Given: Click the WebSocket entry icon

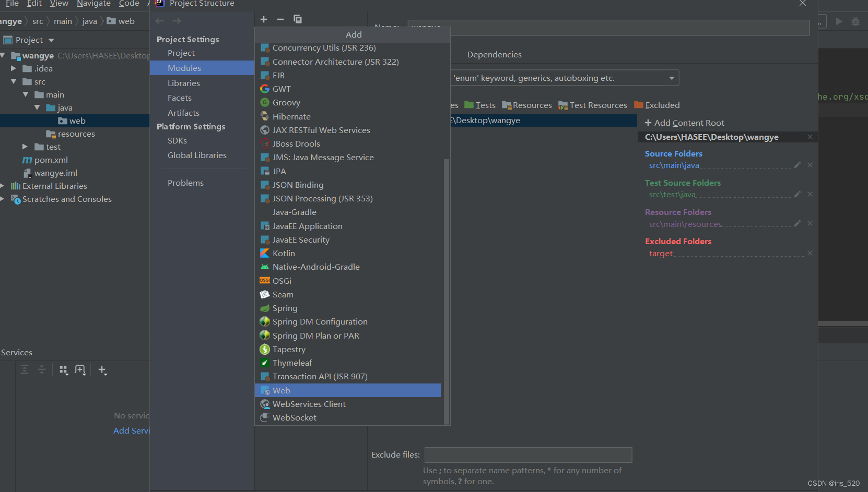Looking at the screenshot, I should [x=265, y=418].
